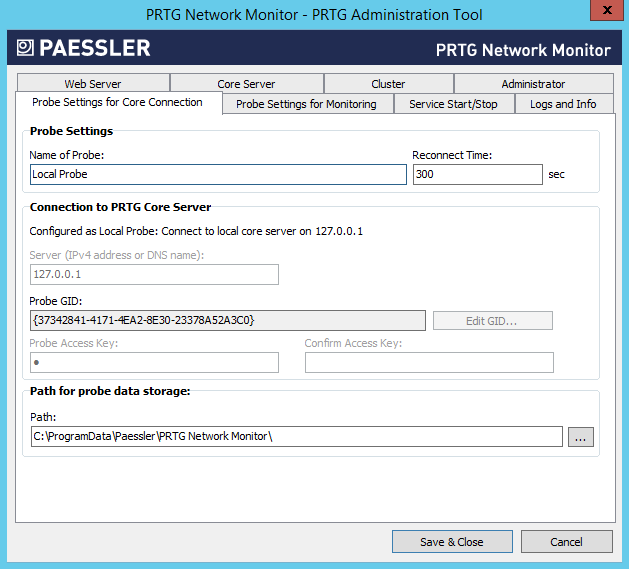Image resolution: width=629 pixels, height=569 pixels.
Task: Click the Server IPv4 address field
Action: point(154,274)
